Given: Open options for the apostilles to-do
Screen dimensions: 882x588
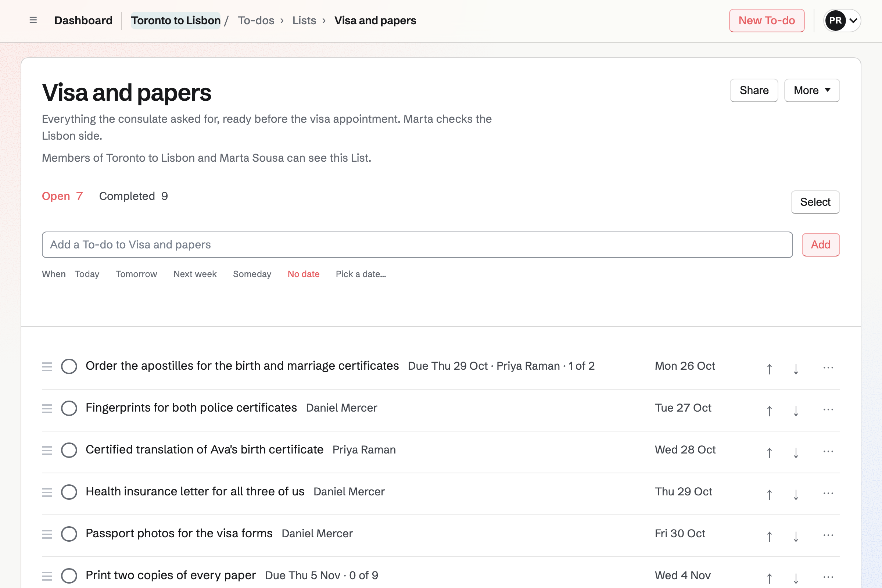Looking at the screenshot, I should (x=828, y=367).
